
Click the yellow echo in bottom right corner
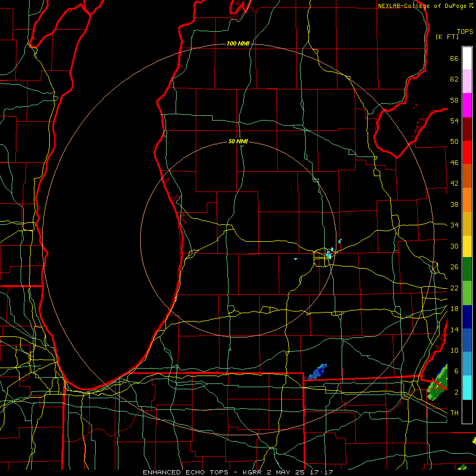474,440
